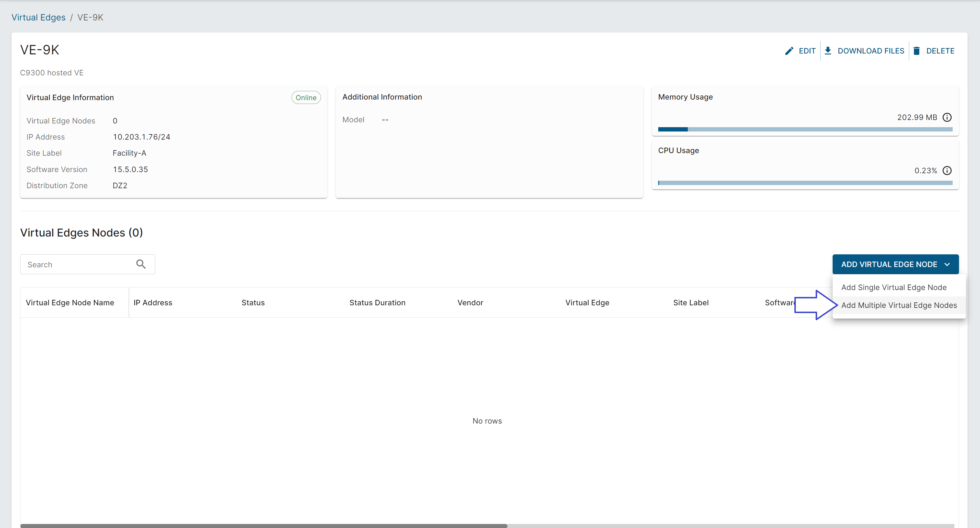The height and width of the screenshot is (528, 980).
Task: Sort by Virtual Edge Node Name column
Action: tap(70, 303)
